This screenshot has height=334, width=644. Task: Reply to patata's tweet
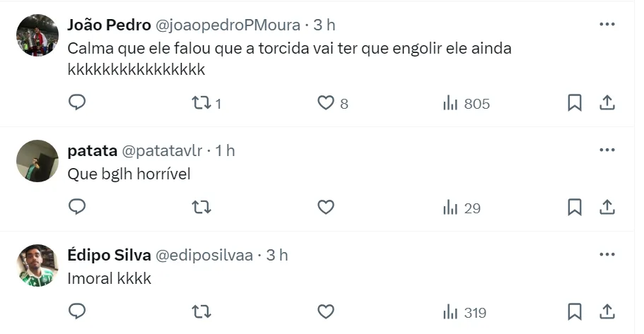point(77,207)
